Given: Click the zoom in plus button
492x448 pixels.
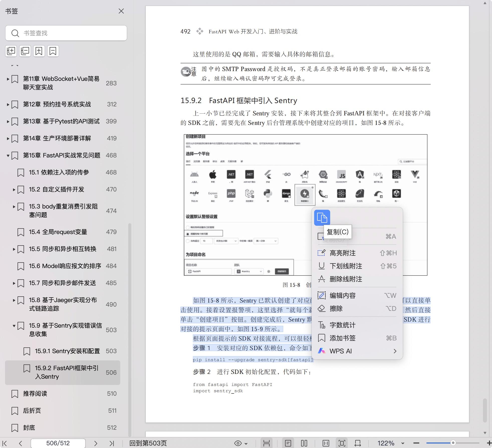Looking at the screenshot, I should coord(489,443).
